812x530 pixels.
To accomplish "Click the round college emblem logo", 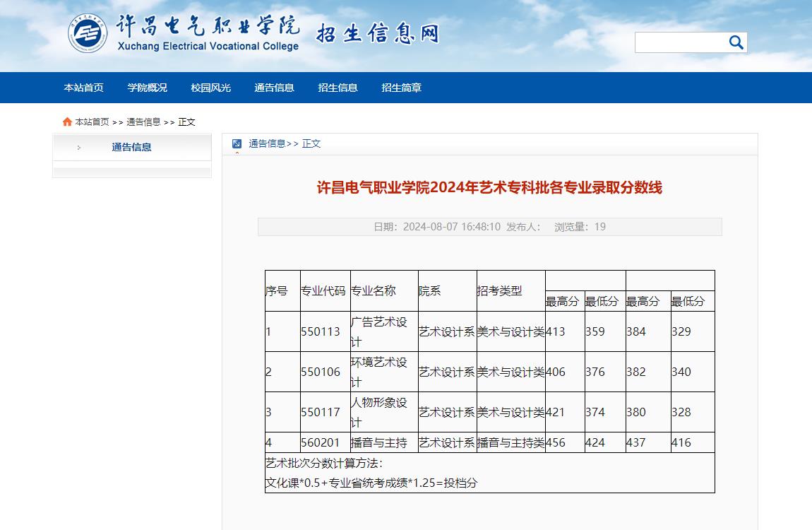I will (x=88, y=33).
